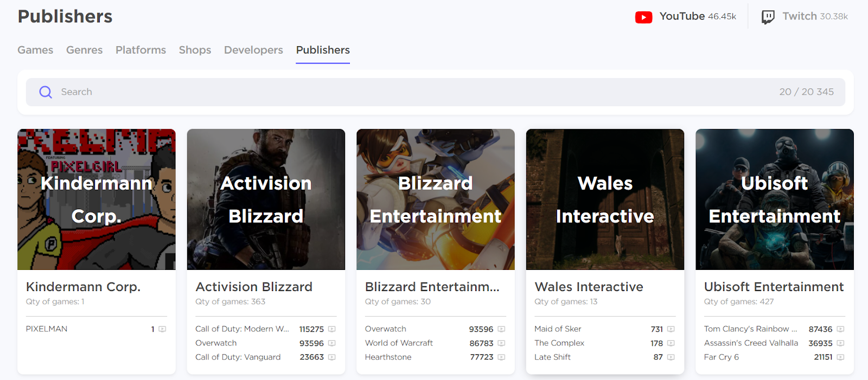Click 'Qty of games: 363' text
This screenshot has width=868, height=380.
point(231,302)
